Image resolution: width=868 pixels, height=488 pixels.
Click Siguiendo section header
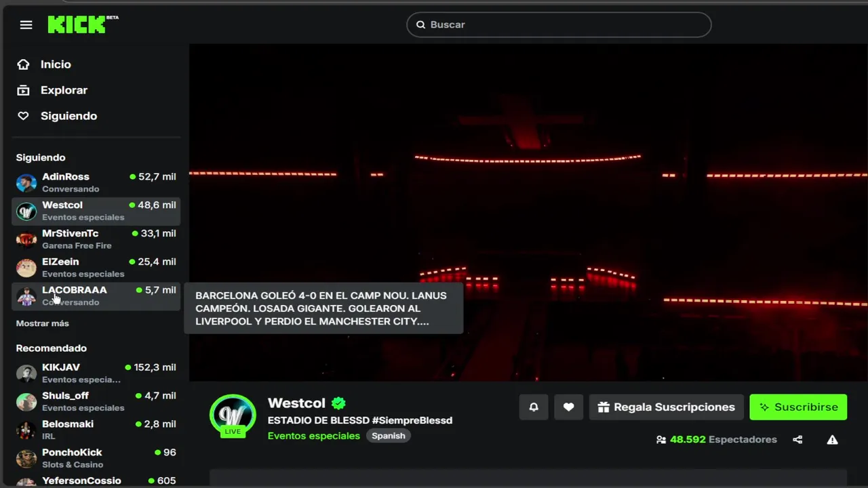click(x=41, y=157)
